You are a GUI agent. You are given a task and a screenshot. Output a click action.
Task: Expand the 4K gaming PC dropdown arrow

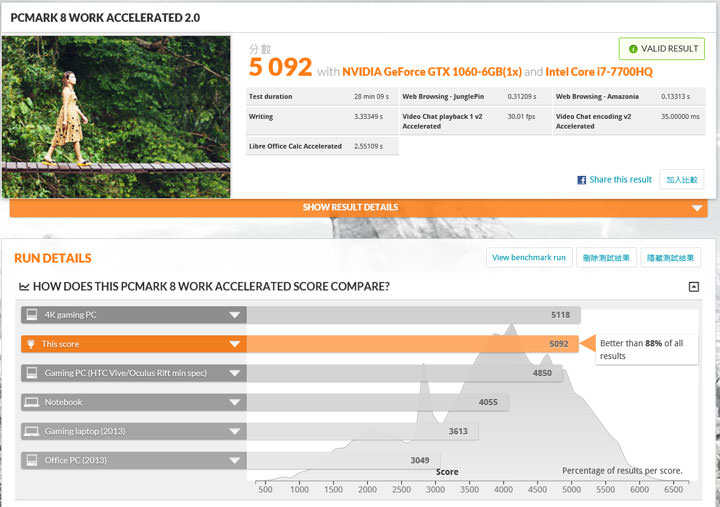click(235, 315)
